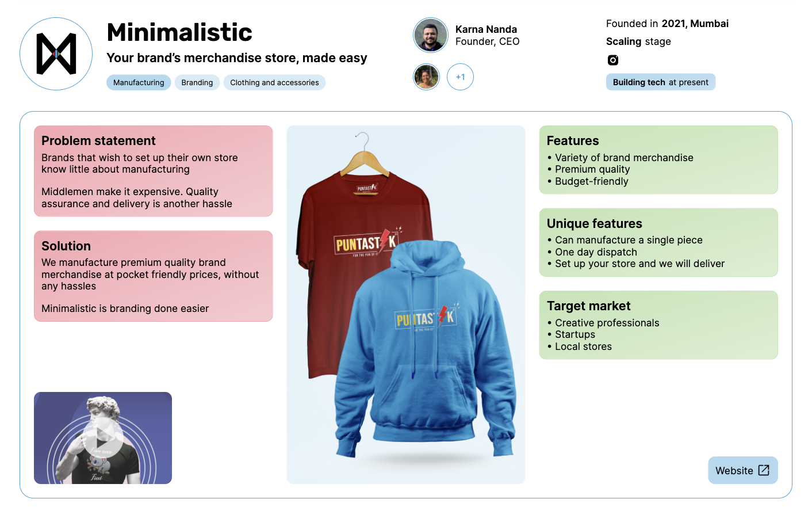The width and height of the screenshot is (812, 518).
Task: Click the Features card
Action: [658, 160]
